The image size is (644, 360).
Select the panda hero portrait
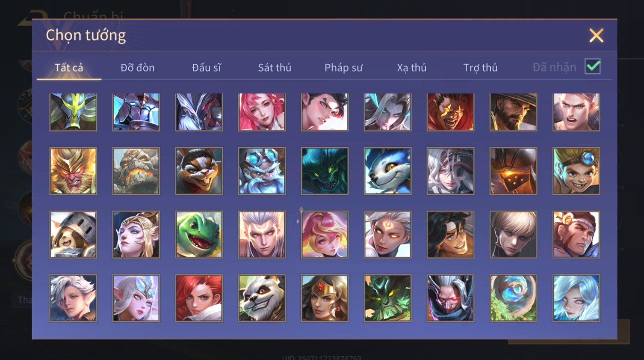click(262, 298)
